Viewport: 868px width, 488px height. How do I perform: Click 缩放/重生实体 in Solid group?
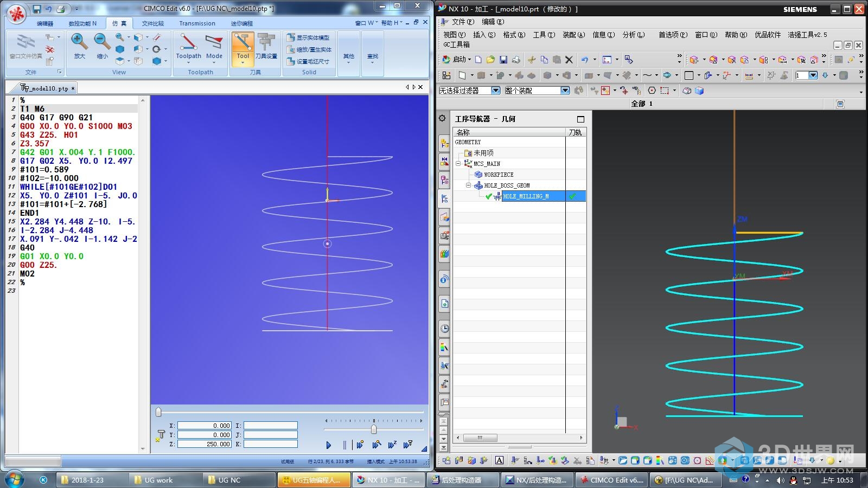309,49
